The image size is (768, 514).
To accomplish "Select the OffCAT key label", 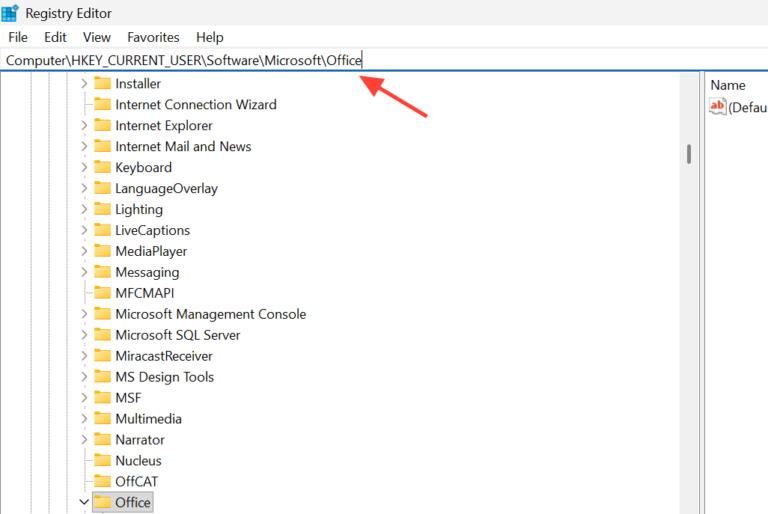I will click(137, 482).
